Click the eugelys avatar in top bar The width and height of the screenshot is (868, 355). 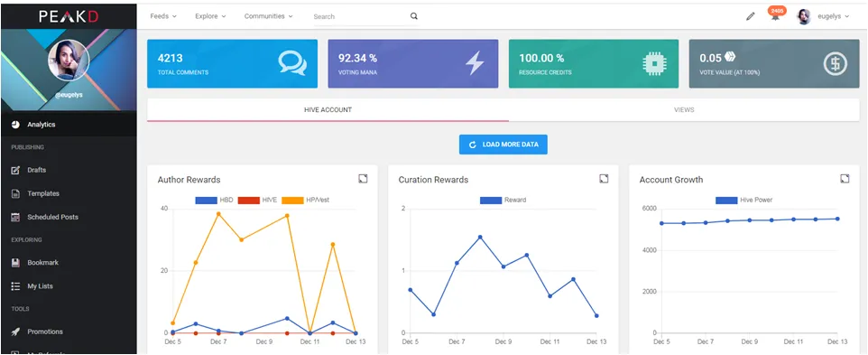click(804, 16)
